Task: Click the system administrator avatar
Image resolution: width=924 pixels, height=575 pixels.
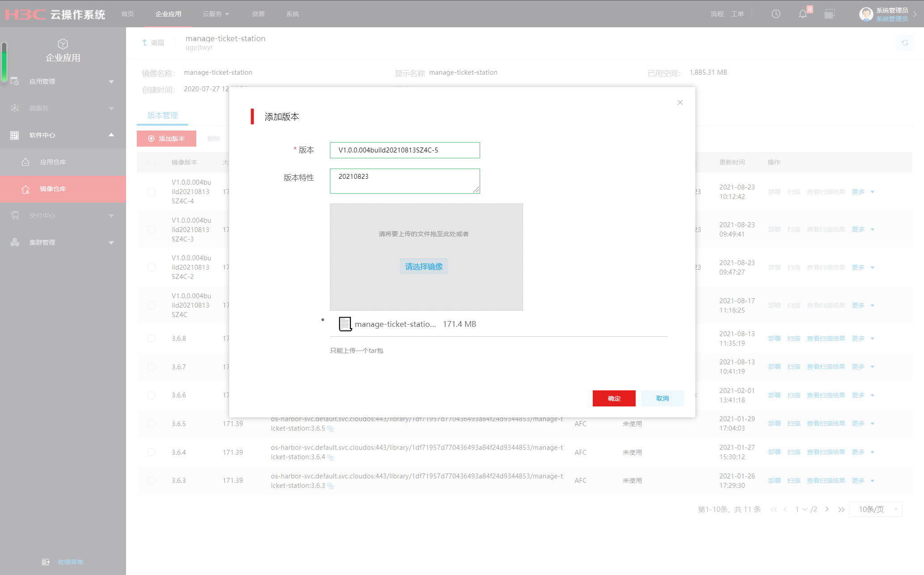Action: (x=866, y=14)
